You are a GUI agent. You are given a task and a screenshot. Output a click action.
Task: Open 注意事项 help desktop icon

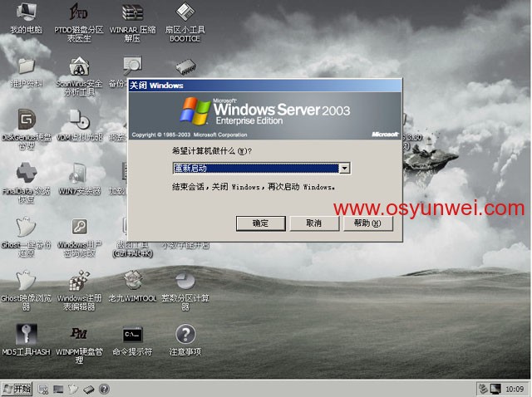[185, 341]
